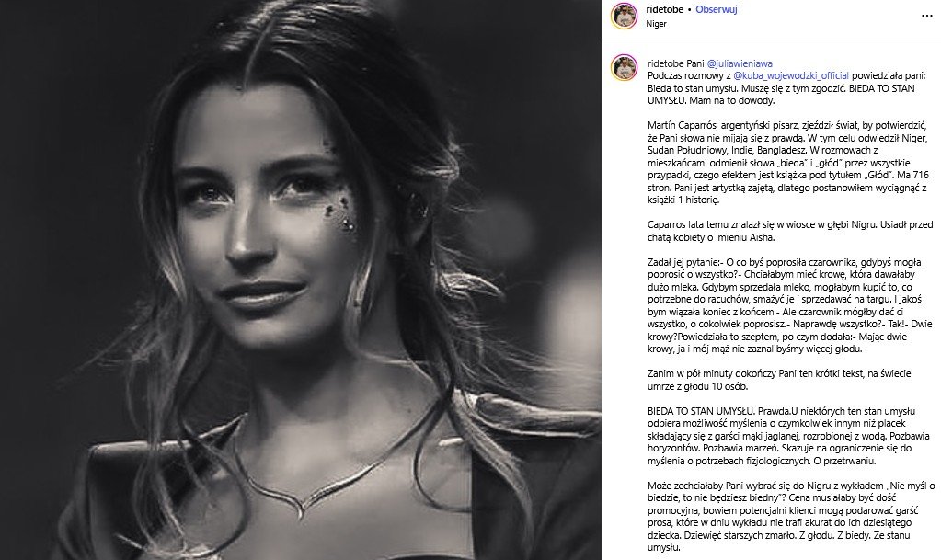Click the first caption line addressed to Pani
Image resolution: width=941 pixels, height=560 pixels.
[x=786, y=82]
